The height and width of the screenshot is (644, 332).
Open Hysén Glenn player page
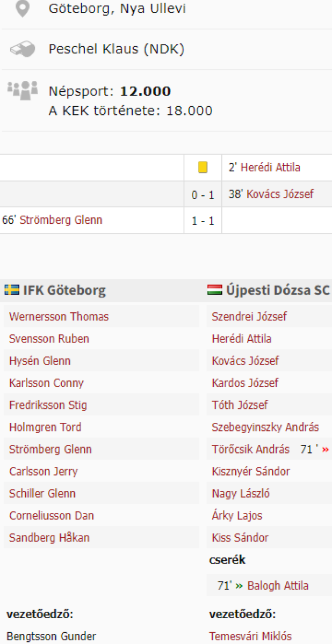coord(40,361)
